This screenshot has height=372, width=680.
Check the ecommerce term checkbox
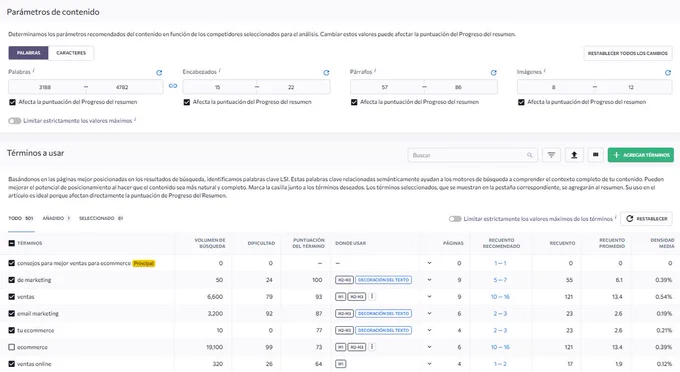(12, 347)
